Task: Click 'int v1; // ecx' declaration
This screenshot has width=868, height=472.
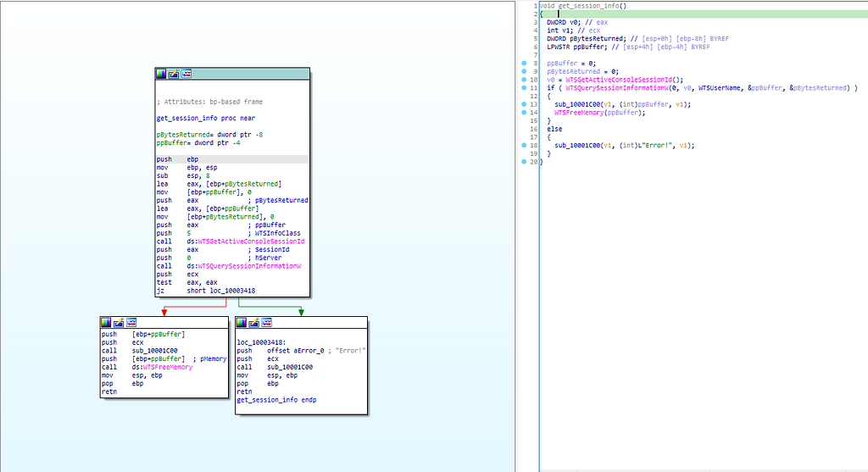Action: pyautogui.click(x=574, y=31)
